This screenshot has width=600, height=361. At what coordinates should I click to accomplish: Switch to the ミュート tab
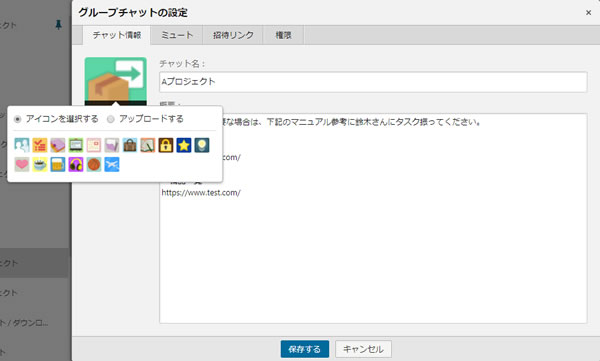click(177, 35)
